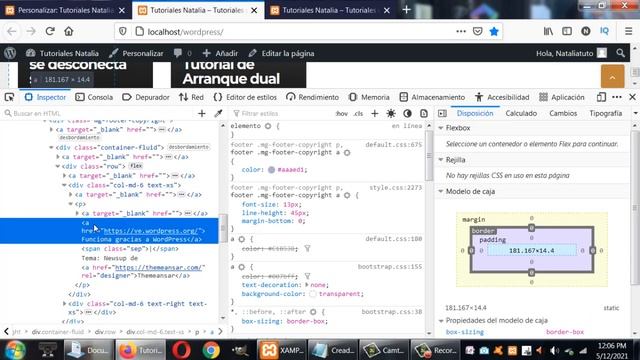This screenshot has width=640, height=360.
Task: Open the Inspector tab
Action: tap(45, 97)
